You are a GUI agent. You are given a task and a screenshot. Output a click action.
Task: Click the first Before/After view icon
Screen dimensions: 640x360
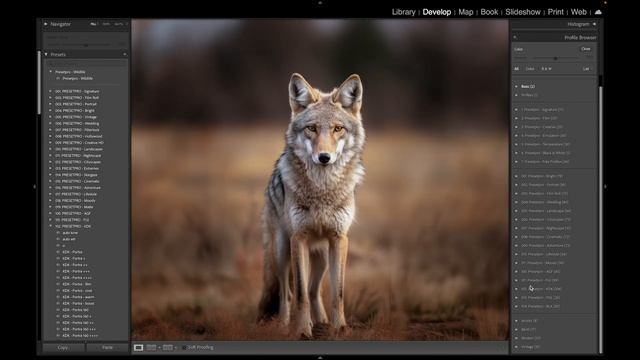(151, 347)
